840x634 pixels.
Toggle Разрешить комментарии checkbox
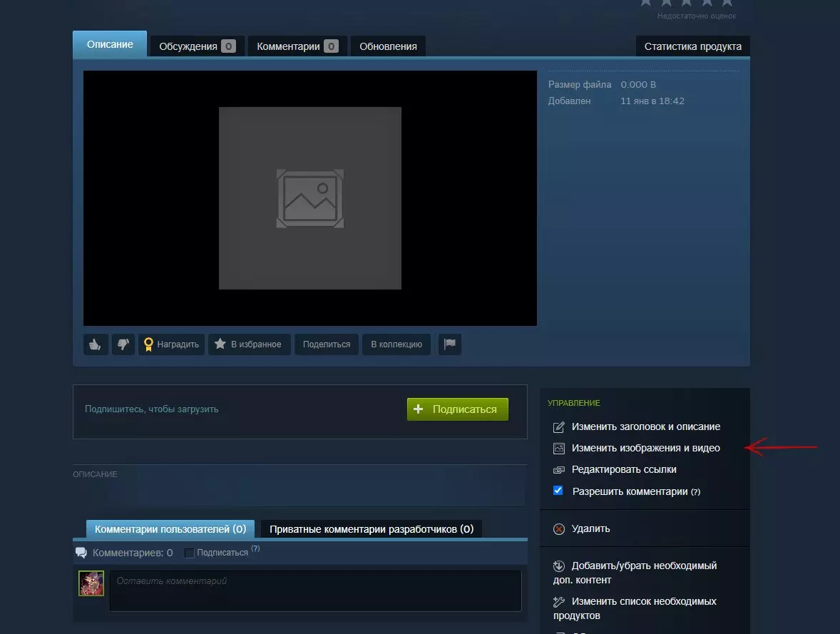point(558,491)
